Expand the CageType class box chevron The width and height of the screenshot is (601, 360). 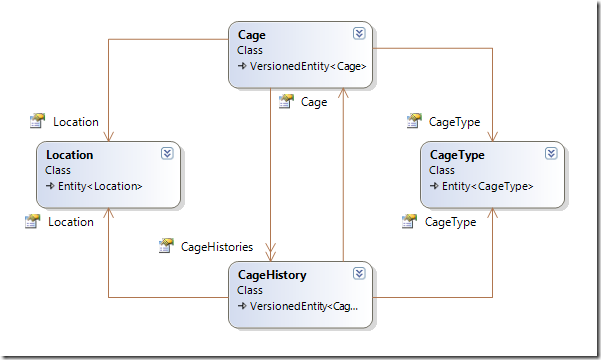point(551,154)
